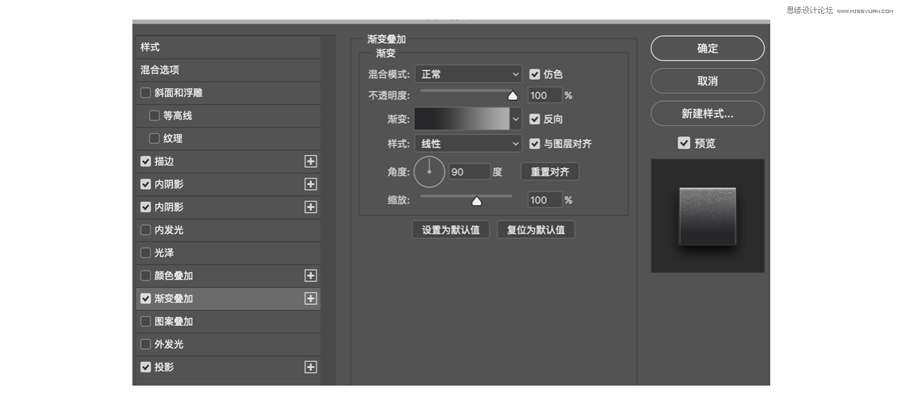
Task: Disable the 预览 checkbox
Action: pos(684,143)
